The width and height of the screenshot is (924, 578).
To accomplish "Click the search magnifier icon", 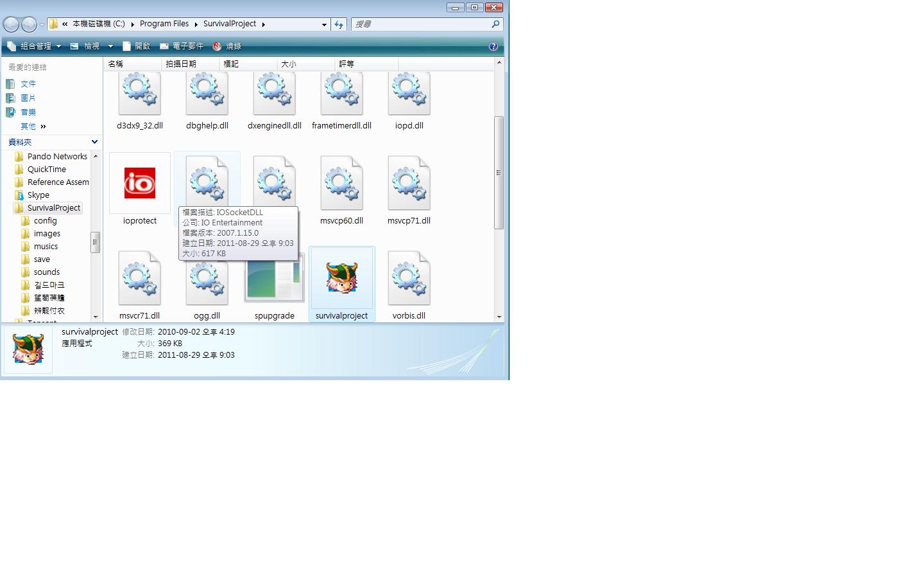I will pyautogui.click(x=495, y=24).
